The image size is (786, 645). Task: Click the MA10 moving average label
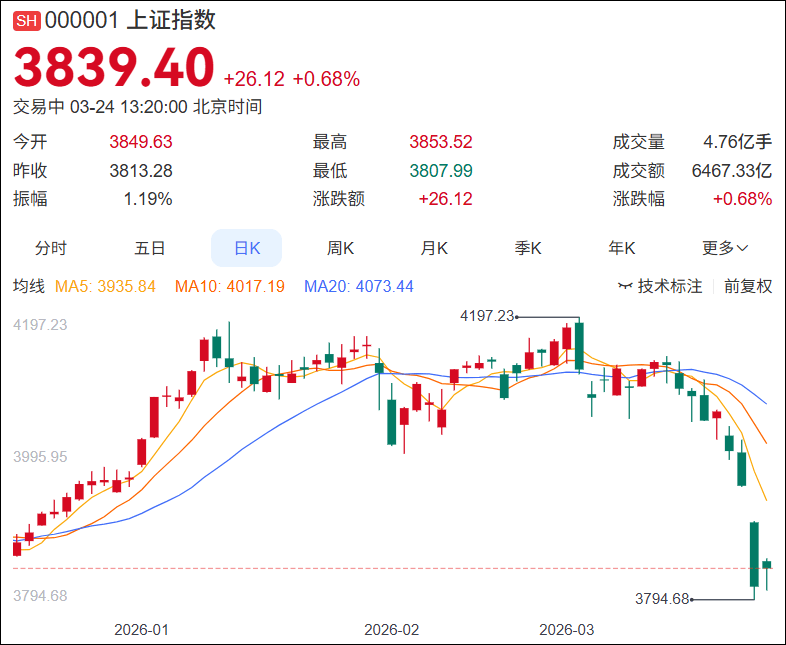click(229, 287)
